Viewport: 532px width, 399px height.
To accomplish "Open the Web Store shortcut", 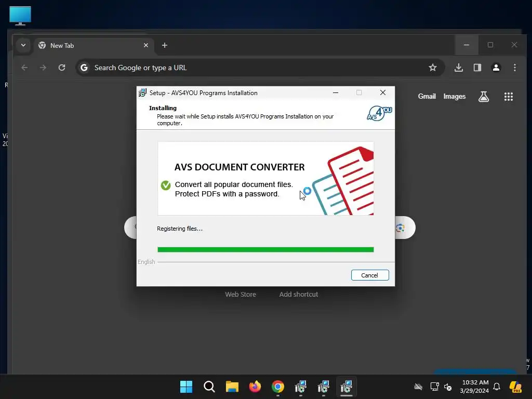I will (241, 294).
